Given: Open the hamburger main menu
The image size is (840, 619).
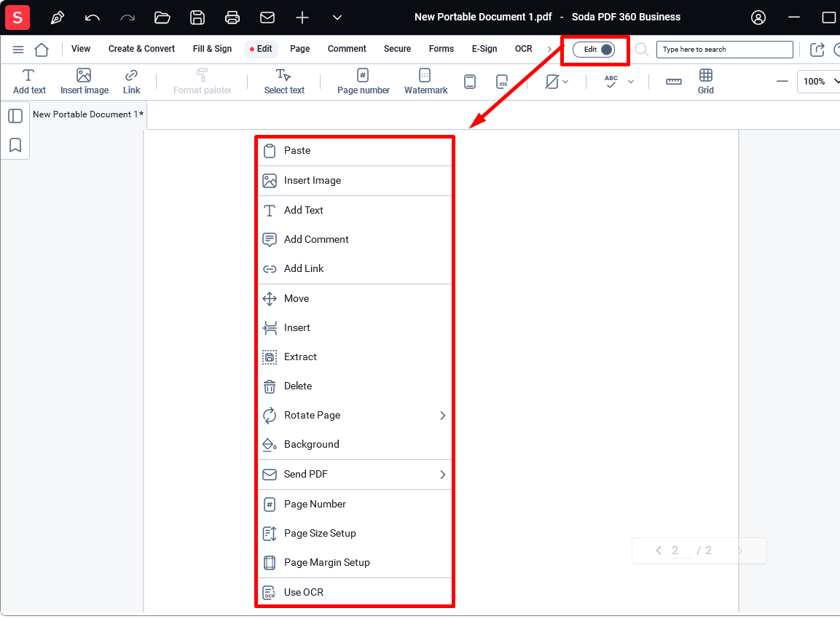Looking at the screenshot, I should coord(18,50).
